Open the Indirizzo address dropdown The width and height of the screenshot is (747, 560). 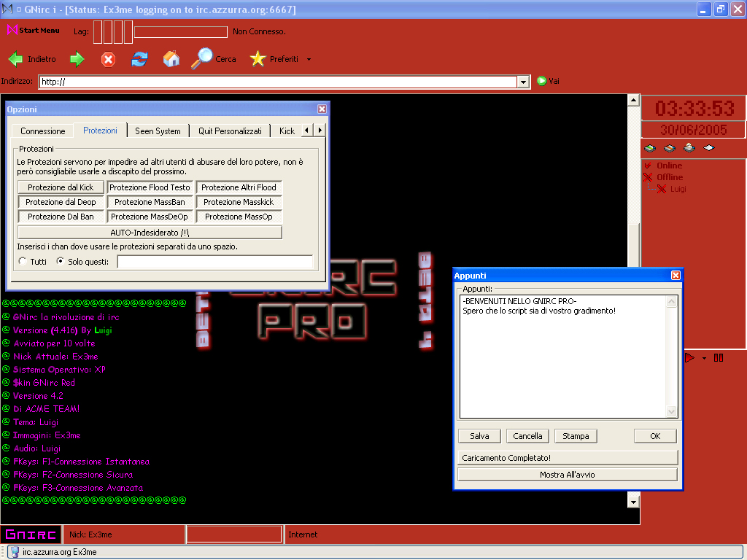523,82
